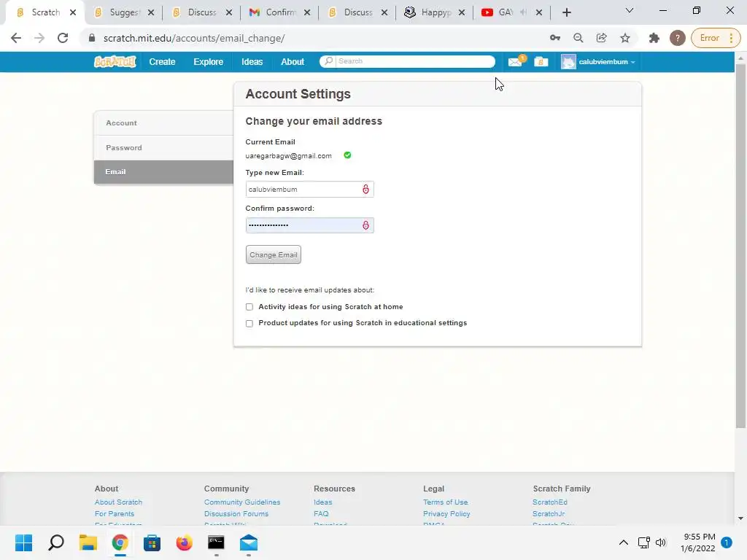Select the Account settings tab
Image resolution: width=747 pixels, height=560 pixels.
coord(164,122)
